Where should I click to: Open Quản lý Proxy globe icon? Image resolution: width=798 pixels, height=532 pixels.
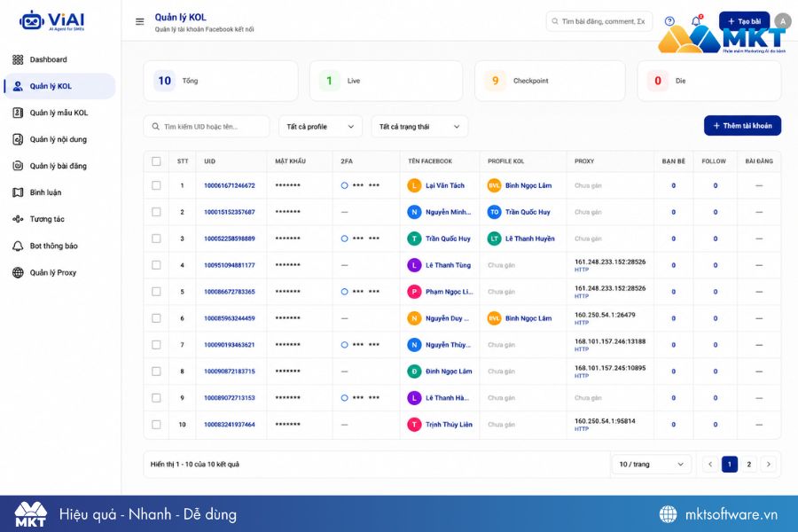tap(18, 272)
